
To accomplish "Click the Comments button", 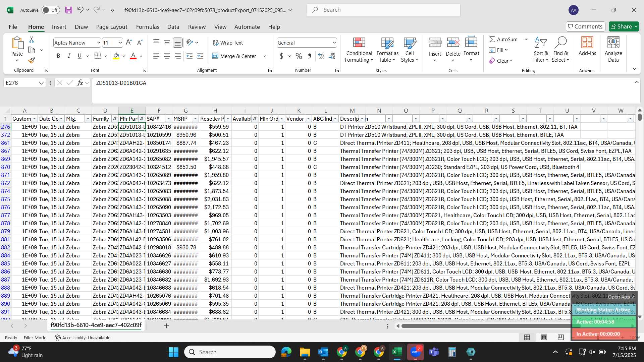I will tap(585, 26).
